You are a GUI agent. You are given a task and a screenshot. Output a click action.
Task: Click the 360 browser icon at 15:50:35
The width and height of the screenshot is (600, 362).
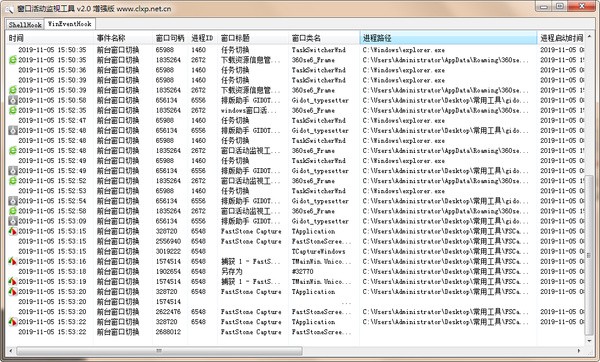coord(13,60)
